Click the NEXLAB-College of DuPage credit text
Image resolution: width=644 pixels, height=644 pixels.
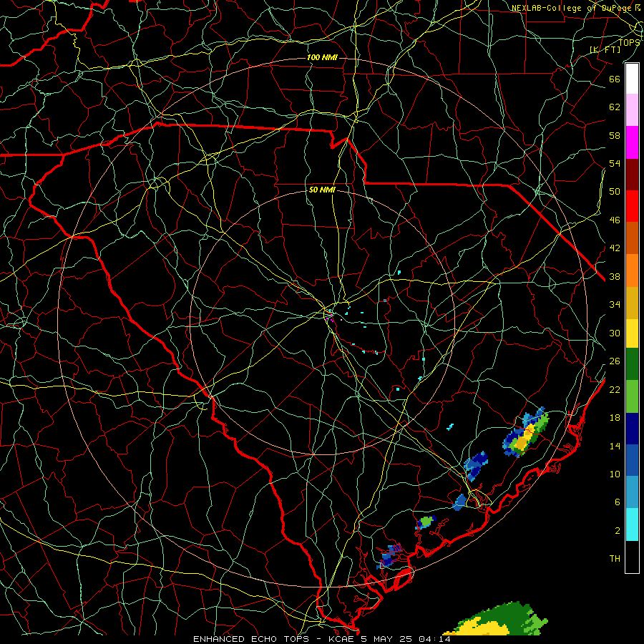coord(577,8)
